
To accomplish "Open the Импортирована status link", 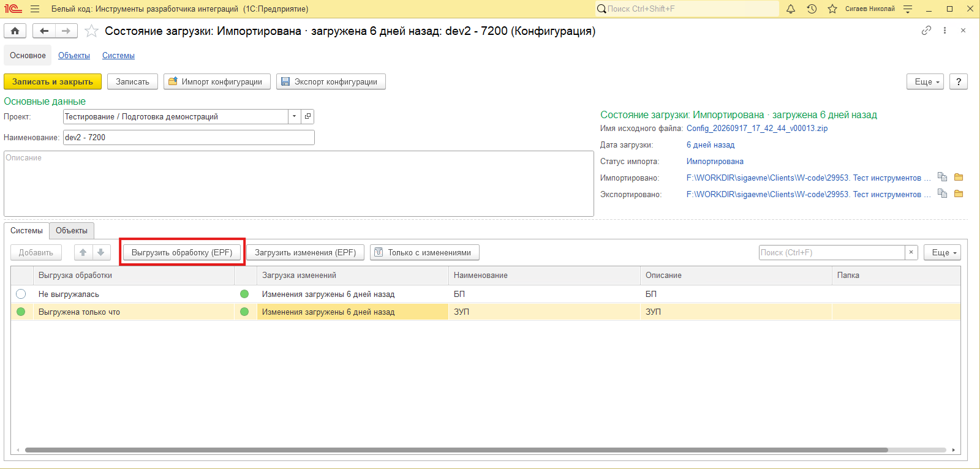I will coord(715,161).
